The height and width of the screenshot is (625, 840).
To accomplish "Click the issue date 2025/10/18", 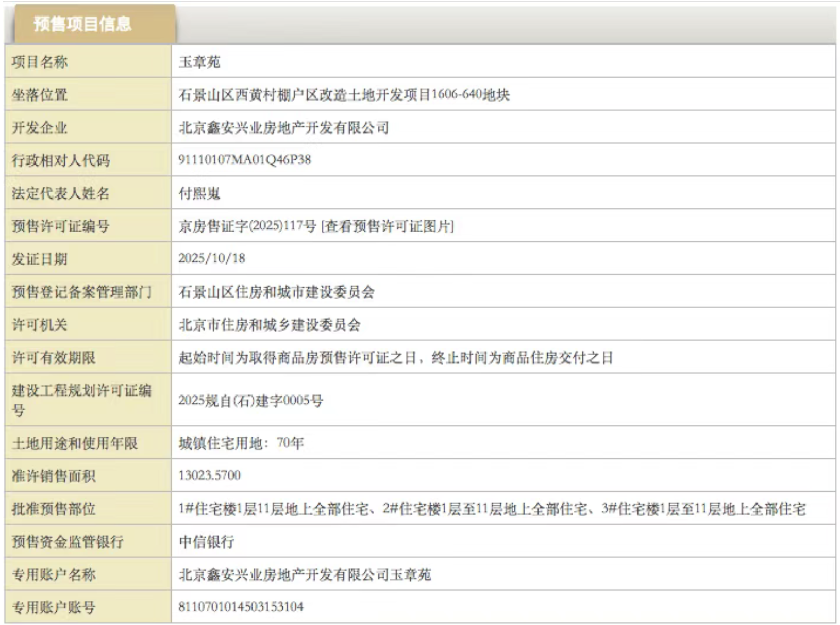I will click(x=212, y=258).
